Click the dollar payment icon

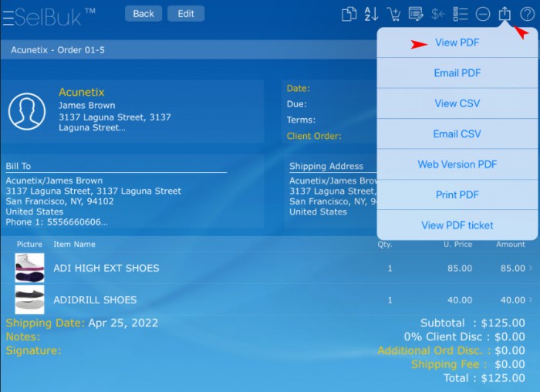pyautogui.click(x=438, y=14)
